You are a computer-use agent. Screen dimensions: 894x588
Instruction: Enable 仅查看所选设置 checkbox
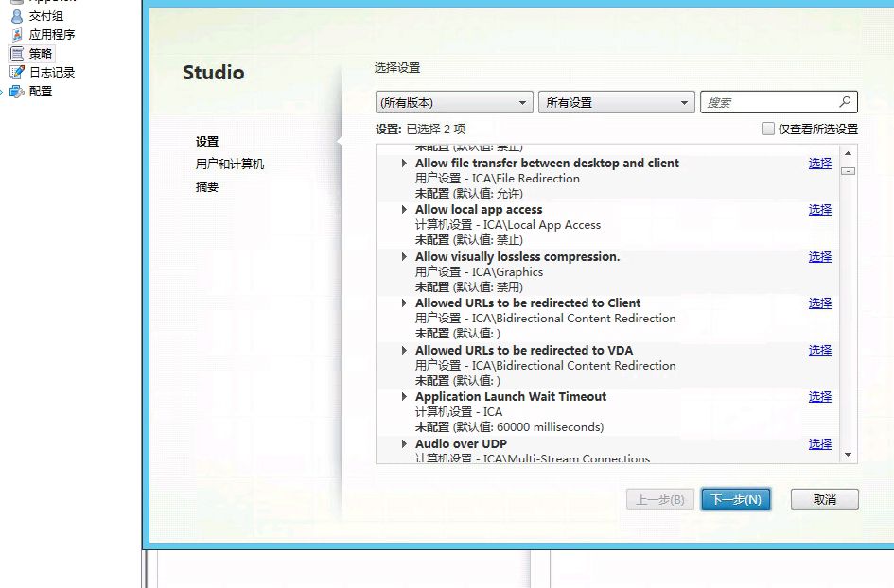click(x=768, y=130)
